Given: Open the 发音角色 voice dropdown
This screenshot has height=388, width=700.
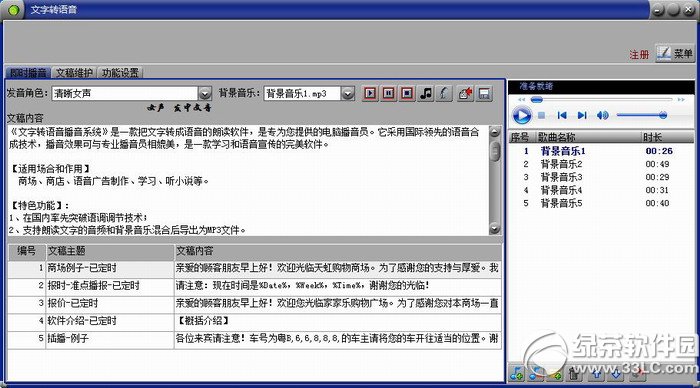Looking at the screenshot, I should click(x=204, y=93).
